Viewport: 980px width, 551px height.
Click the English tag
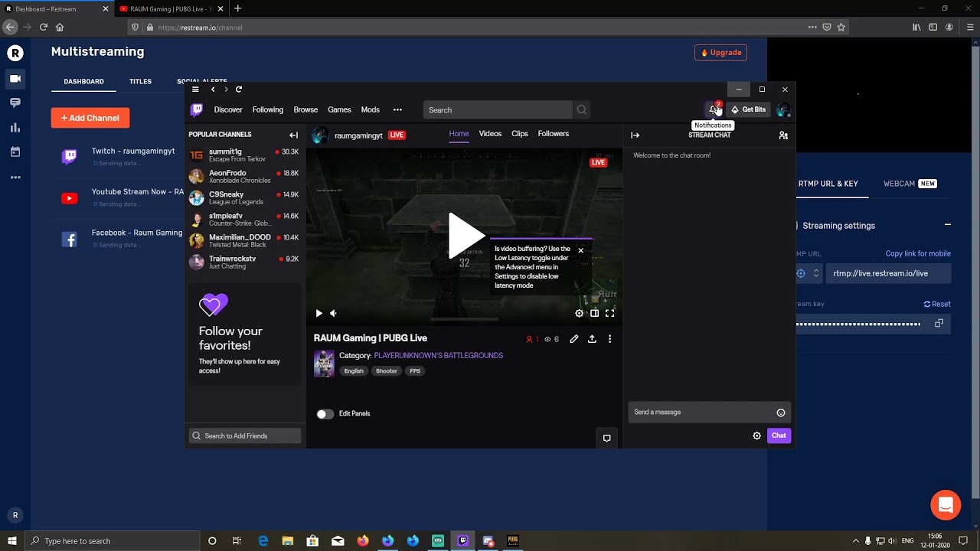coord(354,371)
